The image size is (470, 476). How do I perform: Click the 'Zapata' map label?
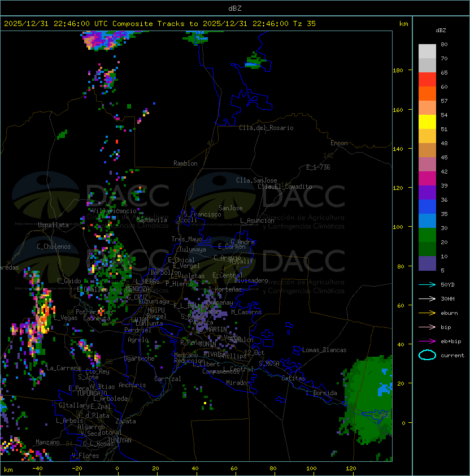[x=125, y=421]
